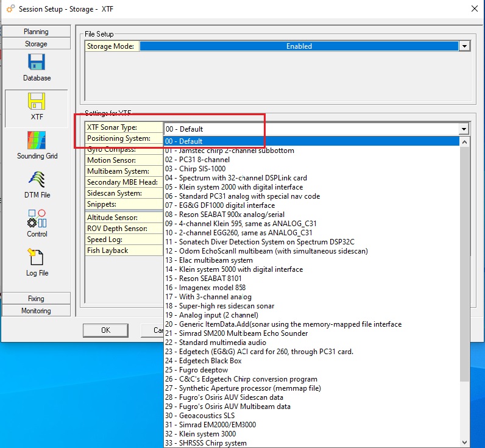Select 10 - 2-channel EGG260
The height and width of the screenshot is (448, 485).
(311, 233)
